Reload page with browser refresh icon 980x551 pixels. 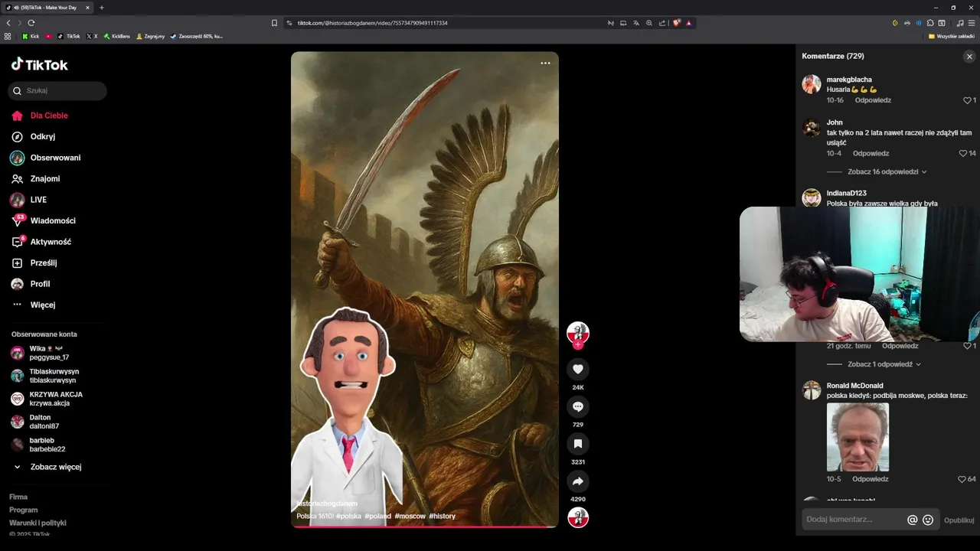click(x=31, y=23)
